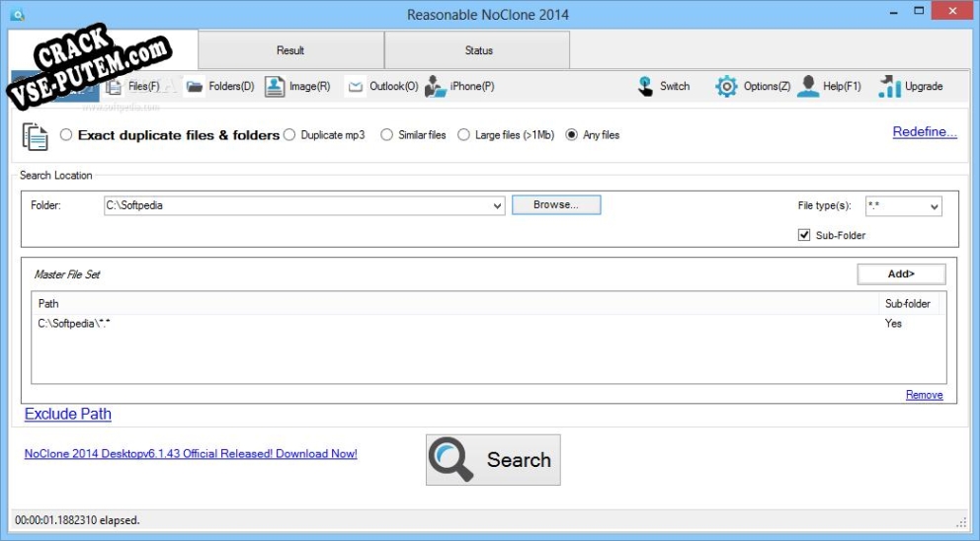Image resolution: width=980 pixels, height=541 pixels.
Task: Select Any files radio button
Action: (571, 135)
